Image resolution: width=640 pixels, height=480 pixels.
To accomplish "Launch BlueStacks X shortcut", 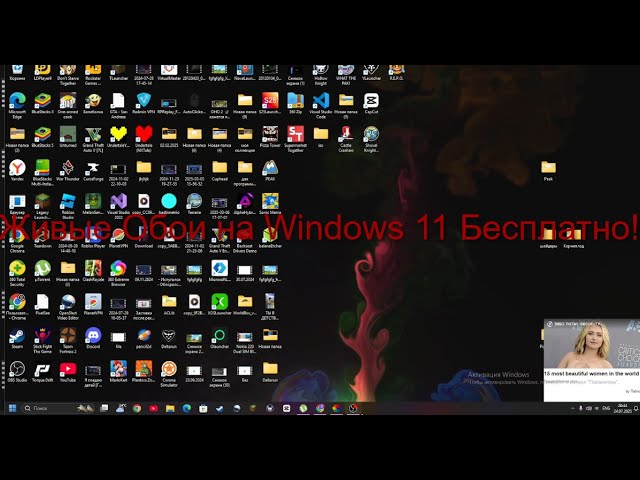I will click(x=42, y=104).
